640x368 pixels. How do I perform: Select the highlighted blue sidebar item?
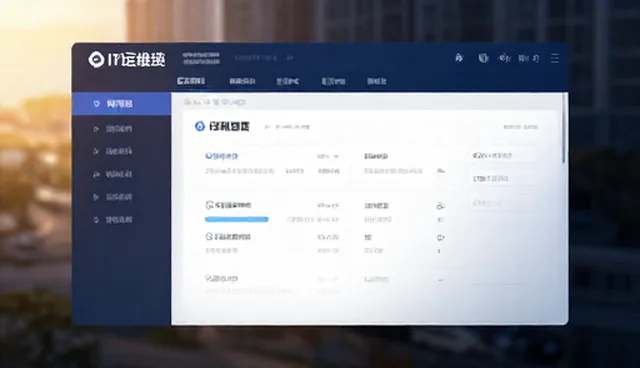click(122, 104)
